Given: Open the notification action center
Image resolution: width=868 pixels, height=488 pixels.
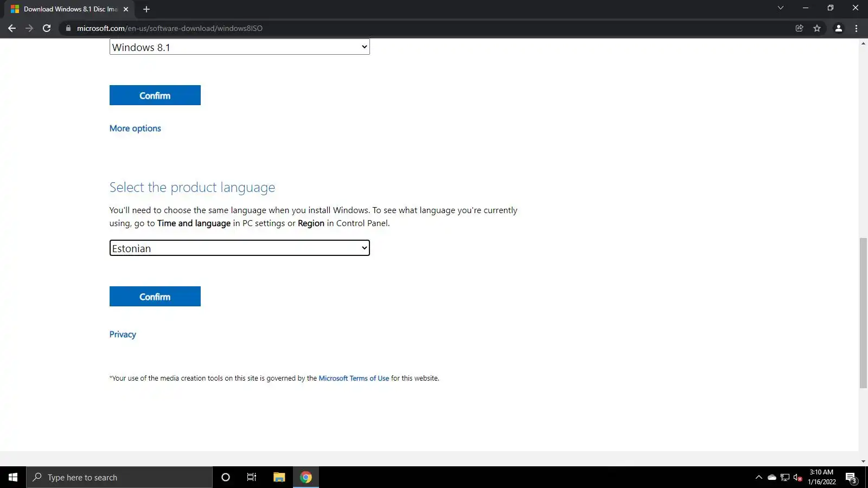Looking at the screenshot, I should tap(851, 477).
